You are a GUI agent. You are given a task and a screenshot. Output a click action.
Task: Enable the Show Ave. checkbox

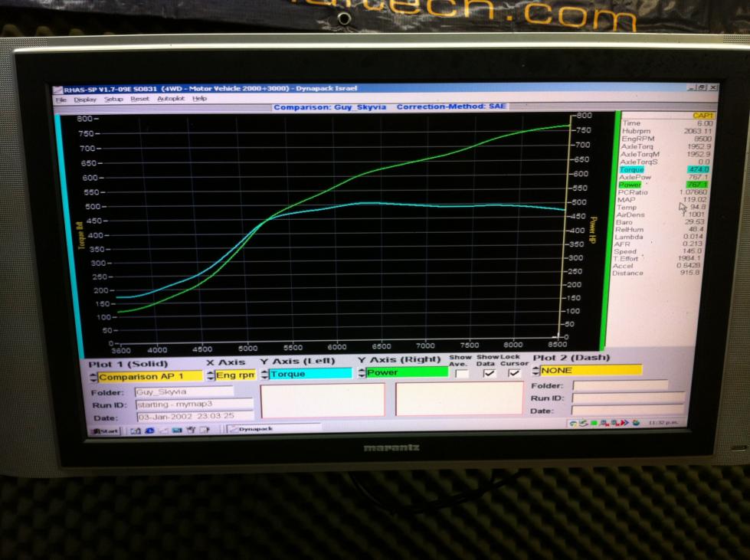(461, 373)
